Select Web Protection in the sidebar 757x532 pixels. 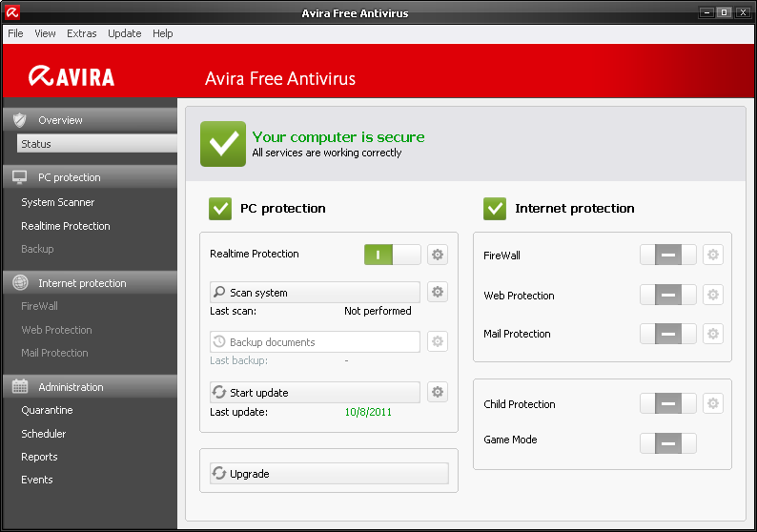click(x=56, y=330)
